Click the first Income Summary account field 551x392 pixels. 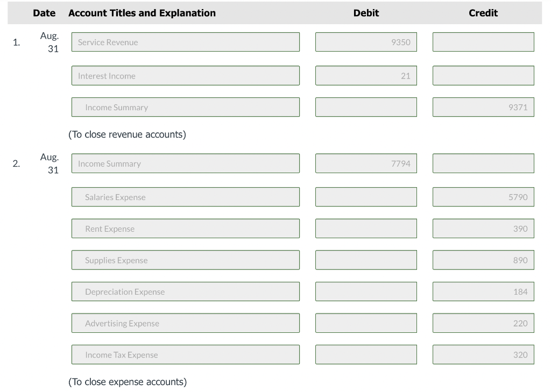(x=185, y=108)
